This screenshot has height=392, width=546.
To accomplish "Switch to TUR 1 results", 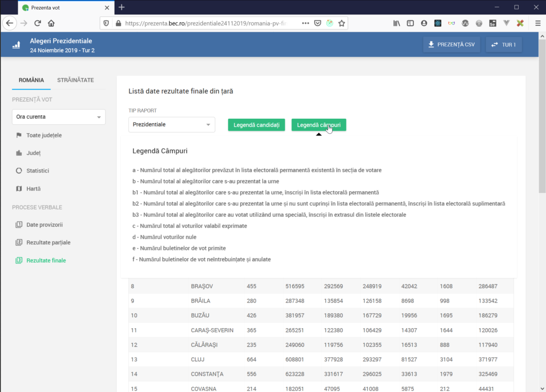I will click(504, 45).
